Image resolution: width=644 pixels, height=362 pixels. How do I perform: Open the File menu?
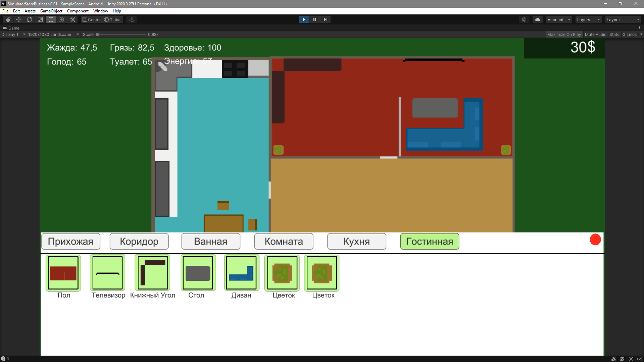[x=5, y=11]
